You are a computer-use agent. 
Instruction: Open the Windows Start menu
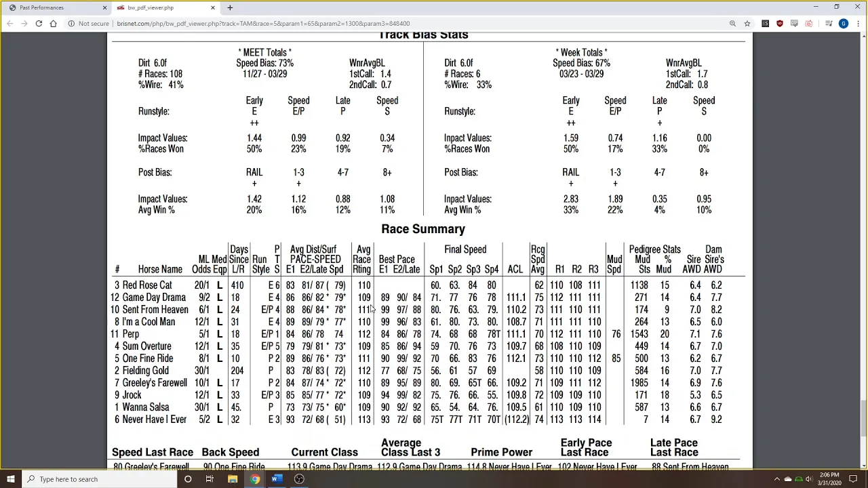[x=11, y=479]
